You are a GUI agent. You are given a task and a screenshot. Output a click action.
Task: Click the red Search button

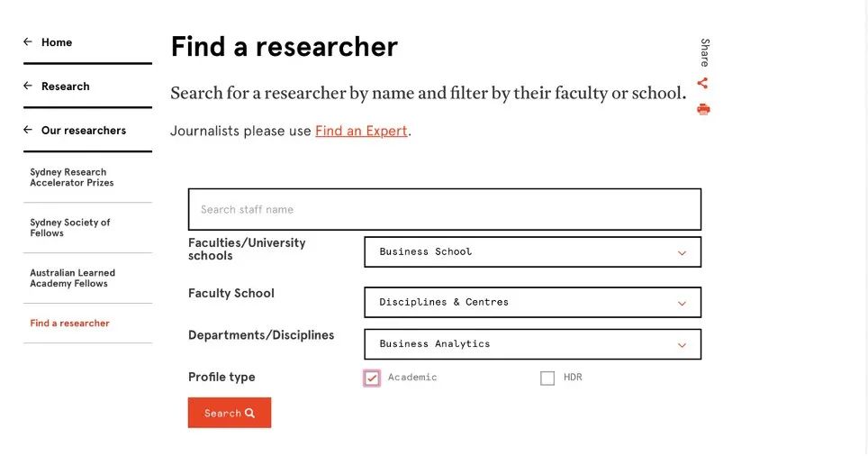[230, 413]
